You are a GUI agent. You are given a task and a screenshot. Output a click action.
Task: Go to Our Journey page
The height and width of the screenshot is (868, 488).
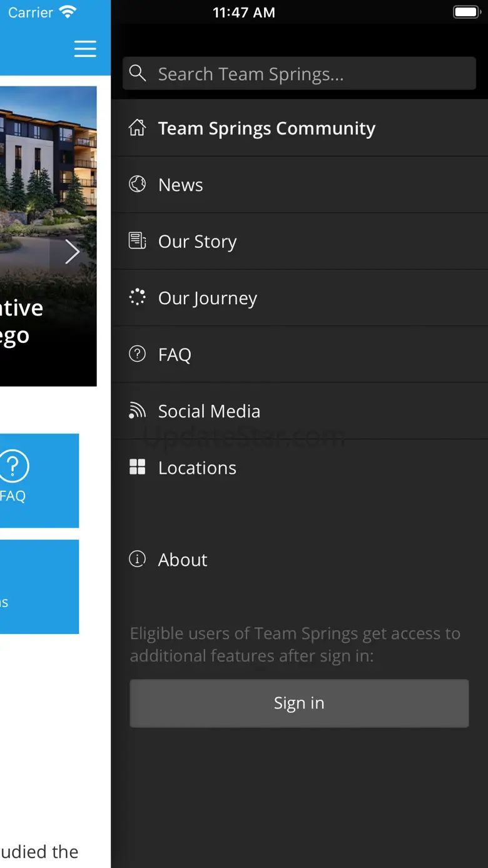(207, 299)
